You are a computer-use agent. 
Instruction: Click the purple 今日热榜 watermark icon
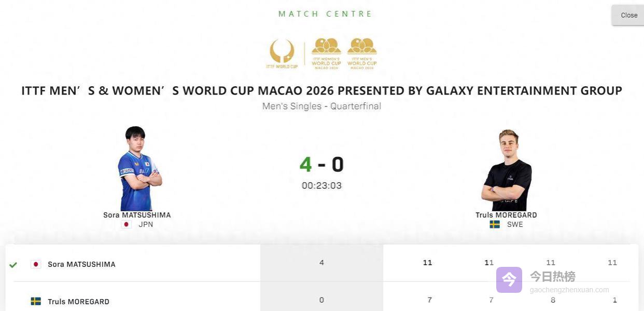(509, 280)
